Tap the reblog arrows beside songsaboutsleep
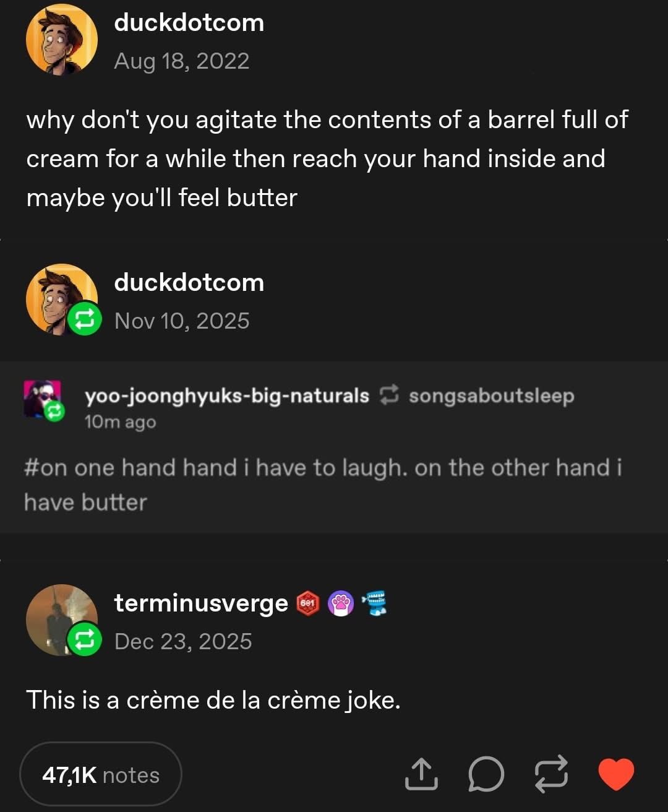Screen dimensions: 668x812 tap(388, 395)
